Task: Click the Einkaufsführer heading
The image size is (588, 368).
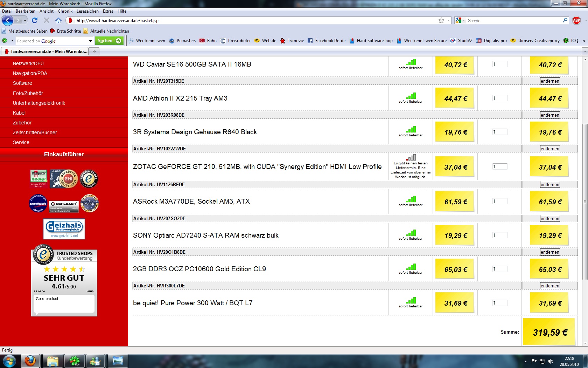Action: click(x=64, y=154)
